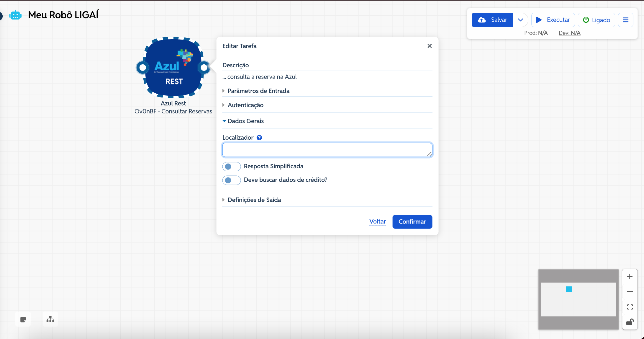
Task: Open the hamburger menu in top toolbar
Action: (x=625, y=20)
